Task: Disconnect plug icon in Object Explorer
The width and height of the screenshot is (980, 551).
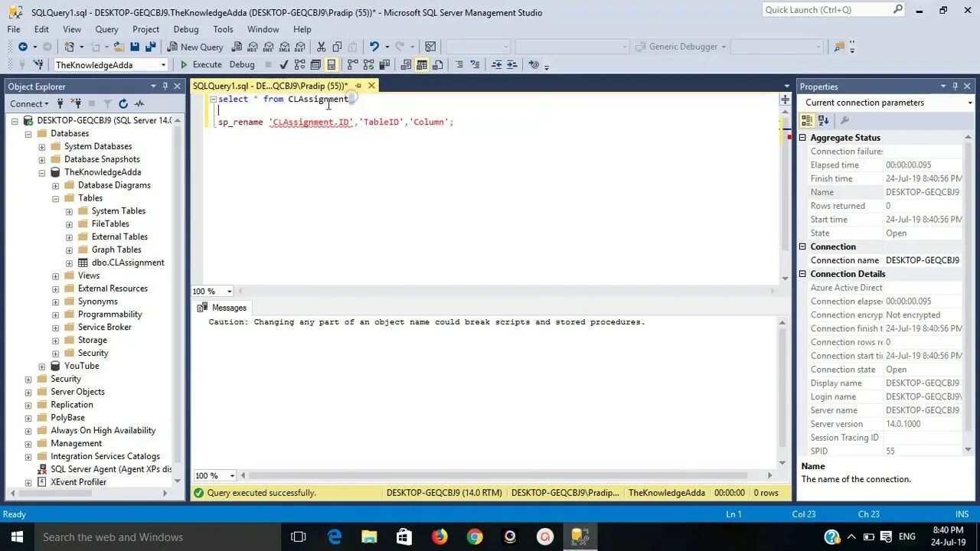Action: coord(77,103)
